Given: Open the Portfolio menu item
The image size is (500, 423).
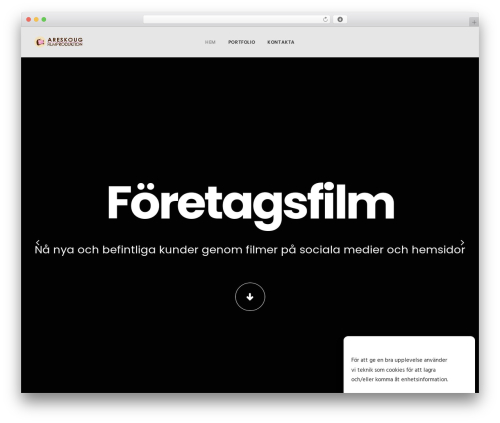Looking at the screenshot, I should click(242, 42).
